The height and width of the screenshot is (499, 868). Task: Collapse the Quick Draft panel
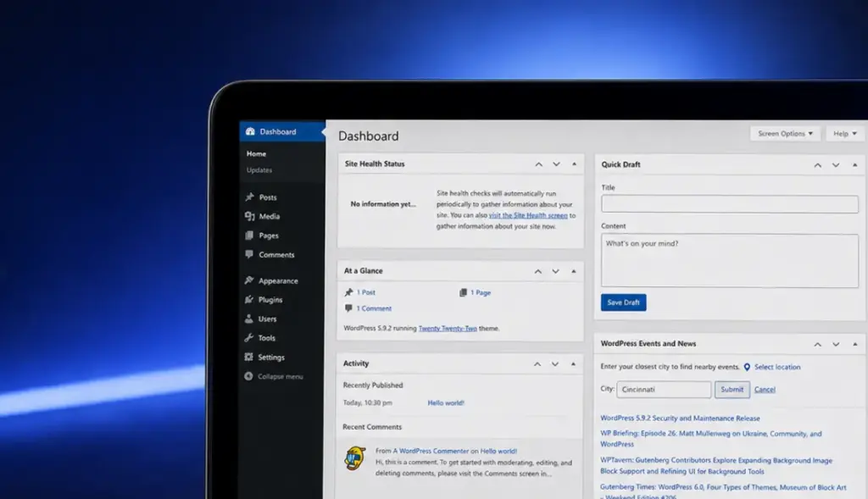coord(854,165)
